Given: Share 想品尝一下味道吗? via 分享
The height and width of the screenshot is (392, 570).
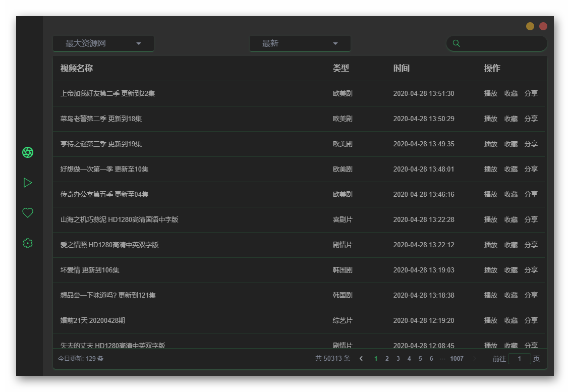Looking at the screenshot, I should (x=531, y=295).
